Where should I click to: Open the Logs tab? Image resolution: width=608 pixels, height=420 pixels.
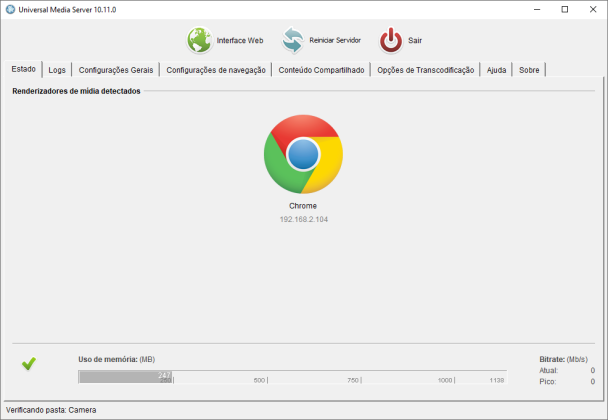[x=57, y=70]
